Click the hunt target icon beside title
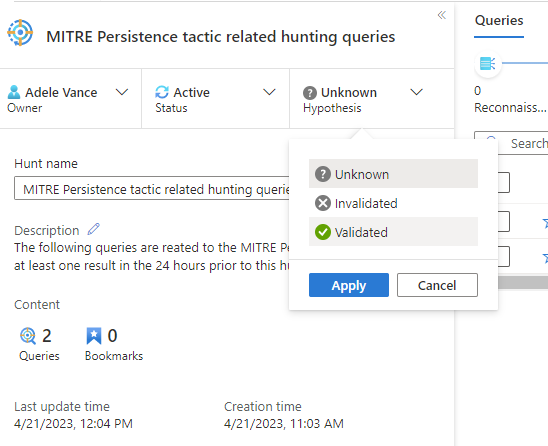 click(20, 33)
